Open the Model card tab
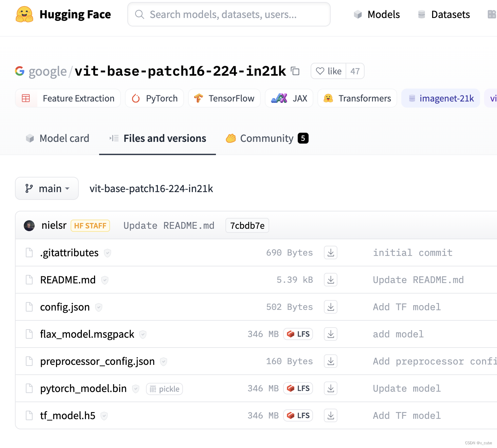497x448 pixels. pos(58,138)
